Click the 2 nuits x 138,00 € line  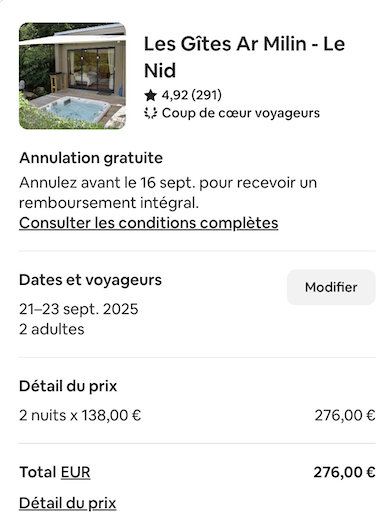pyautogui.click(x=80, y=415)
